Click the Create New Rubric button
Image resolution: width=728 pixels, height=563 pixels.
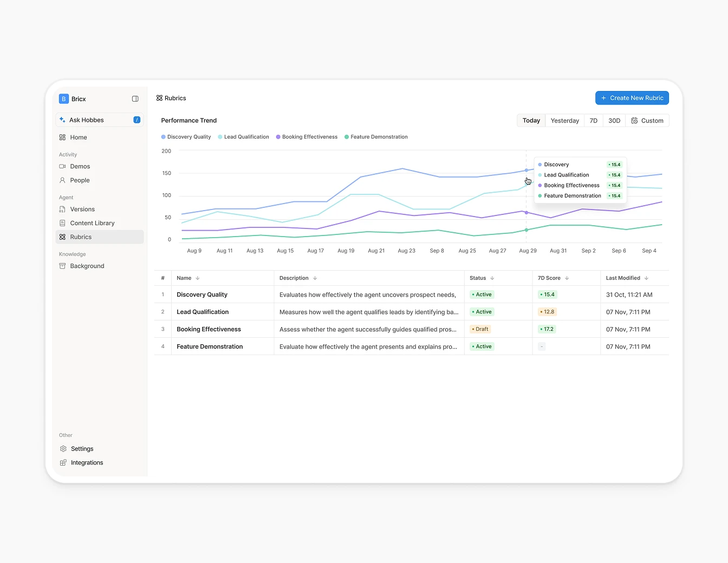(x=632, y=98)
